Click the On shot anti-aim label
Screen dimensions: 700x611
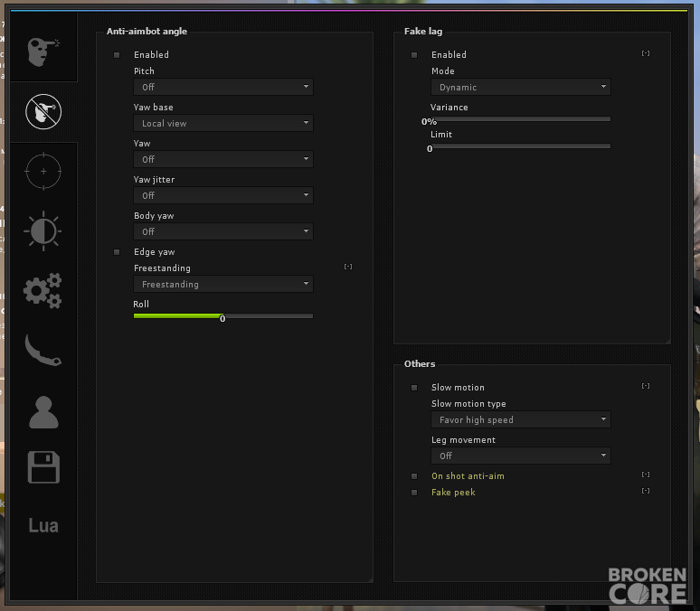[468, 476]
